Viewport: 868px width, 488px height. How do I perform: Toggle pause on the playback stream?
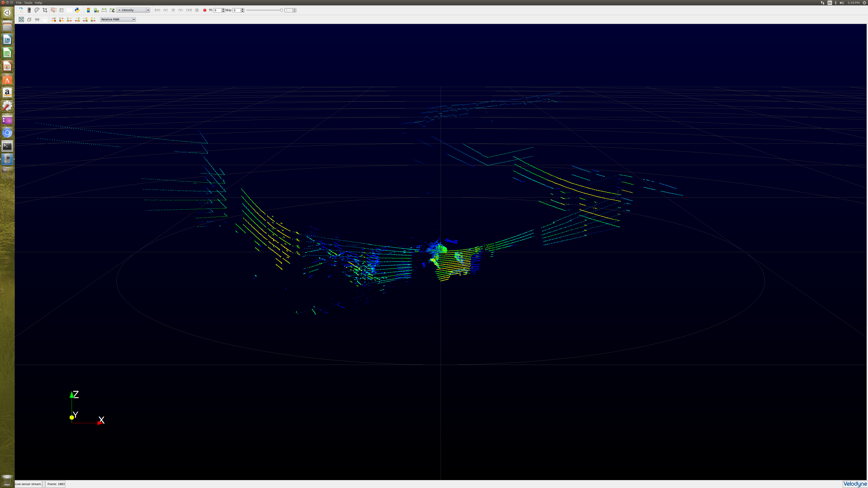click(173, 10)
